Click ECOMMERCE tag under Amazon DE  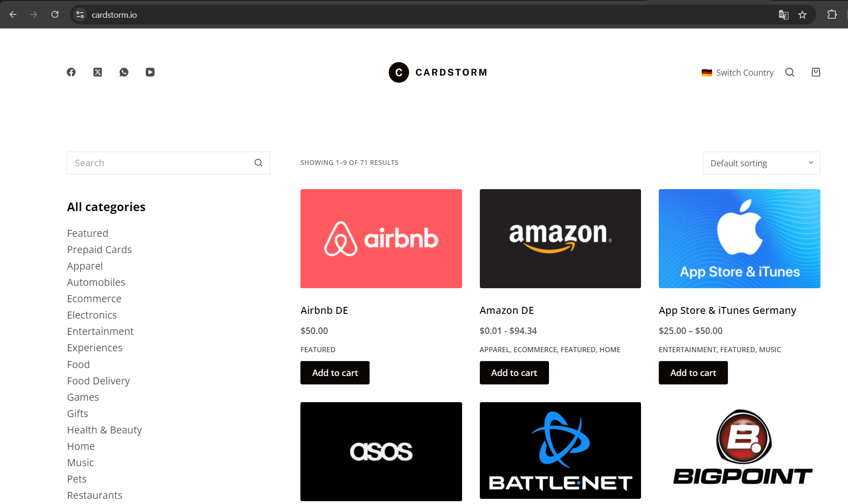point(535,349)
